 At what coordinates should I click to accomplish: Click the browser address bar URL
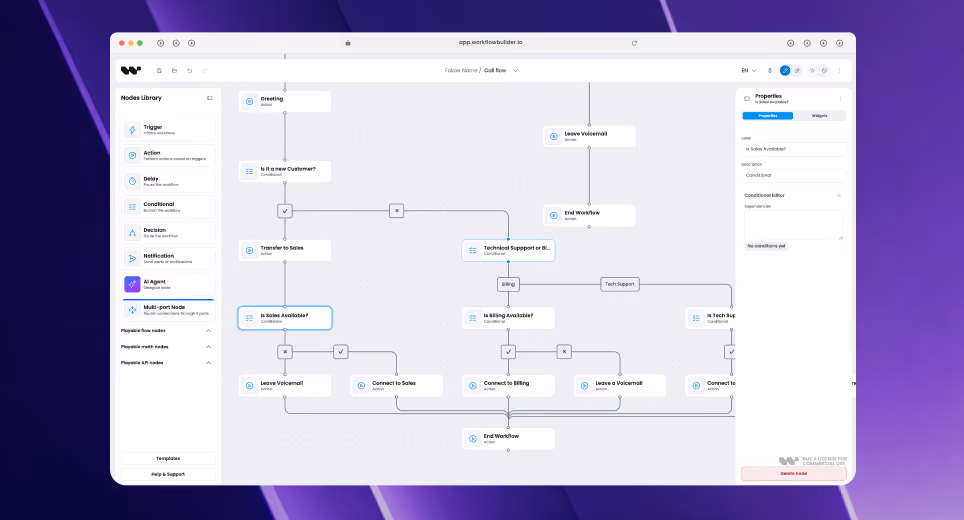491,42
